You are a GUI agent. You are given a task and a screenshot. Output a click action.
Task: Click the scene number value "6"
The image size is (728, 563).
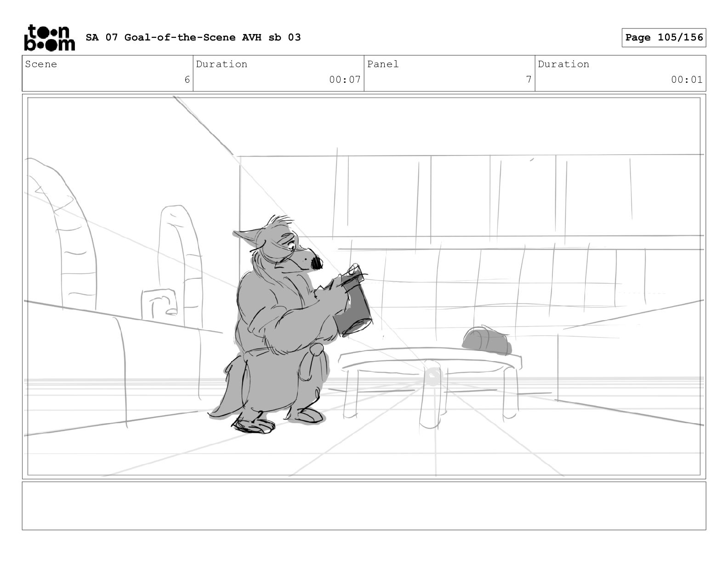[x=187, y=80]
